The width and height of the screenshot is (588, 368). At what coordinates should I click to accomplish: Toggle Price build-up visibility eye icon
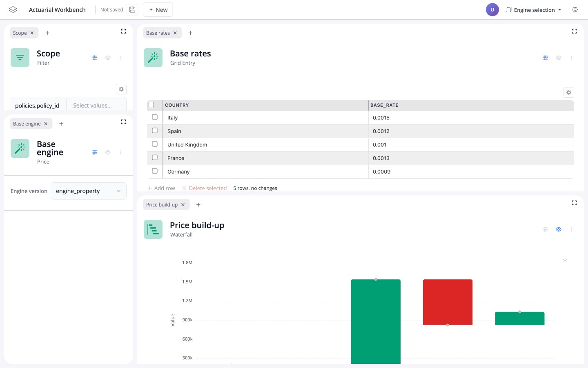[x=559, y=229]
